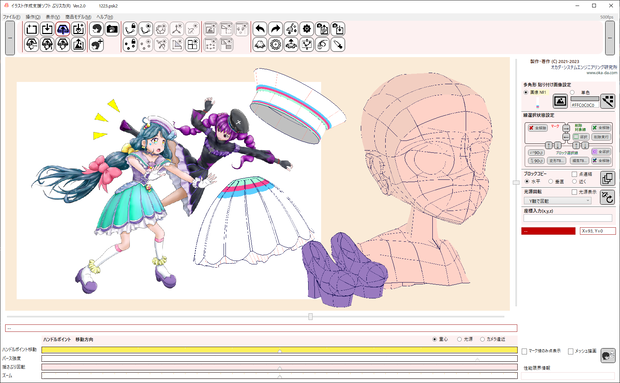
Task: Click the sparkle stars icon beside redo
Action: coord(291,29)
